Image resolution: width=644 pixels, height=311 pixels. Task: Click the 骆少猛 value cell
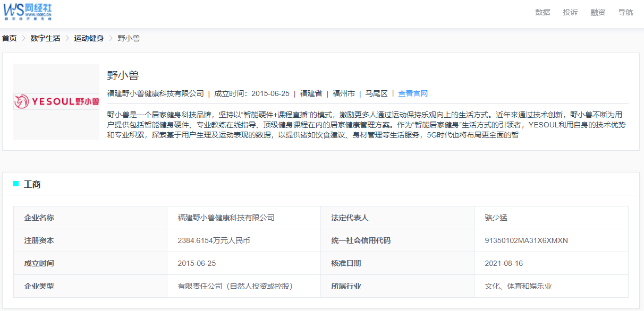[551, 218]
